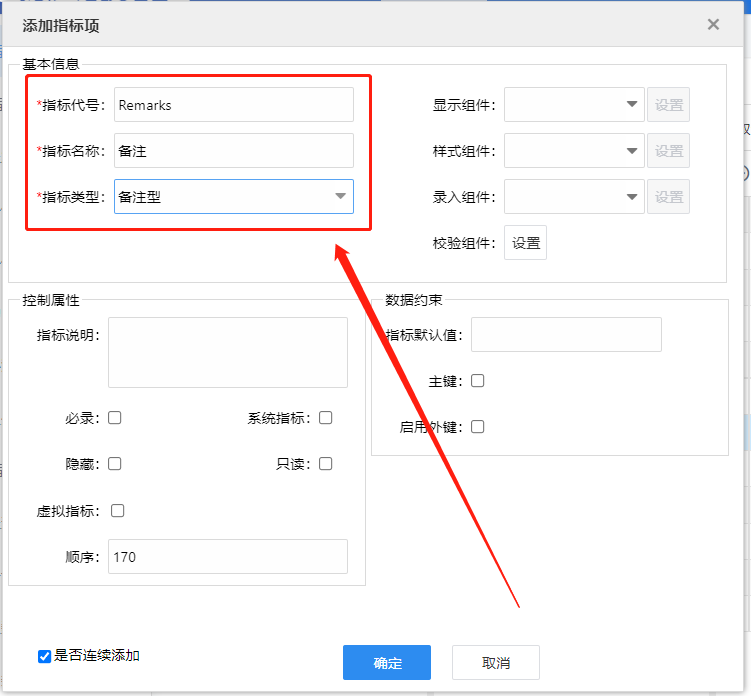Click into the 指标默认值 input field
This screenshot has width=751, height=696.
click(566, 334)
